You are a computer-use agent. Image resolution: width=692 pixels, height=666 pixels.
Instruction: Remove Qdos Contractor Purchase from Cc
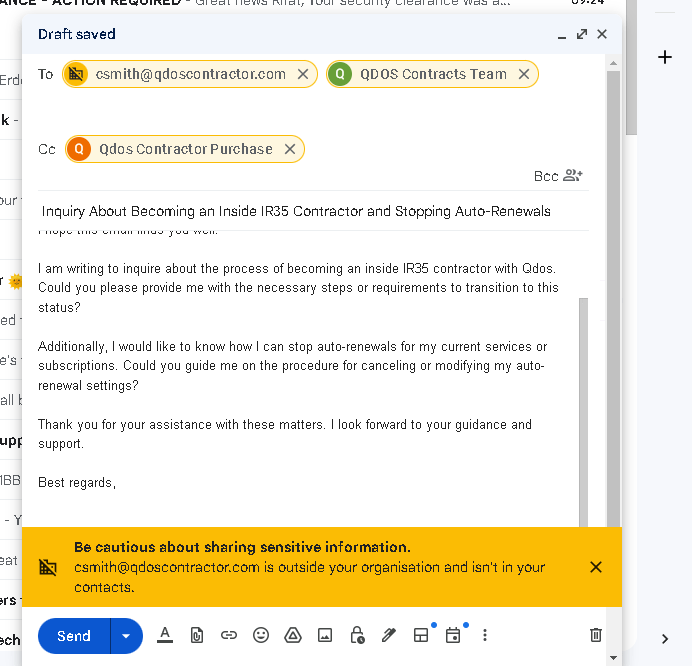290,149
